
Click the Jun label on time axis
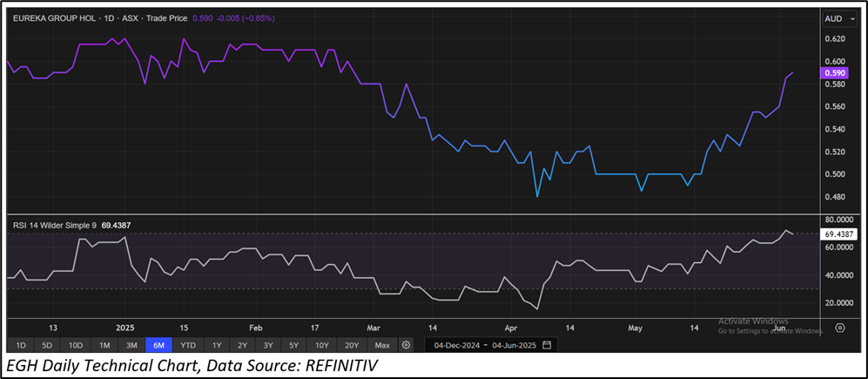[779, 328]
